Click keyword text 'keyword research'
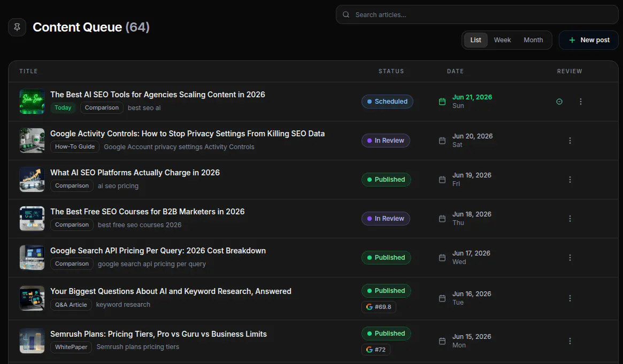This screenshot has width=623, height=364. pos(123,305)
